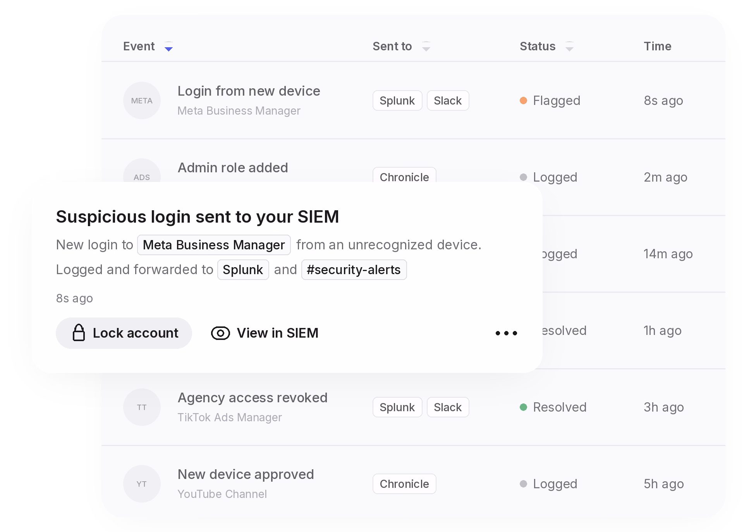Click the 5h ago time cell
Viewport: 756px width, 532px height.
[664, 484]
